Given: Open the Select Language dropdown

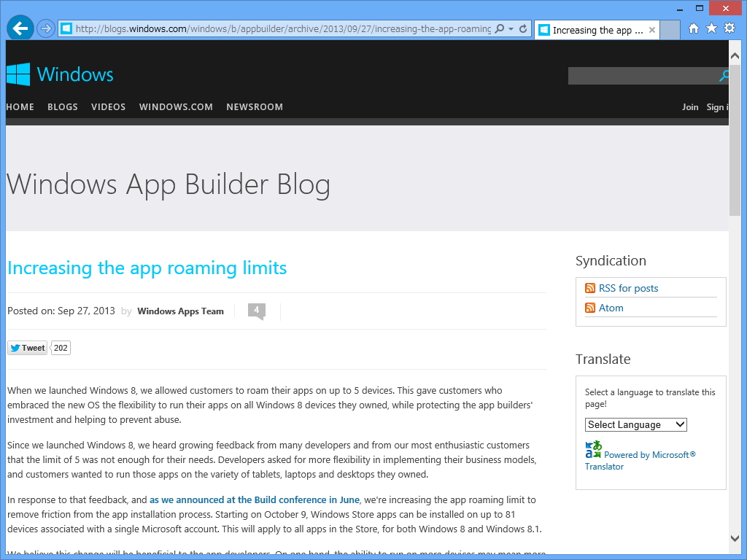Looking at the screenshot, I should (x=635, y=424).
